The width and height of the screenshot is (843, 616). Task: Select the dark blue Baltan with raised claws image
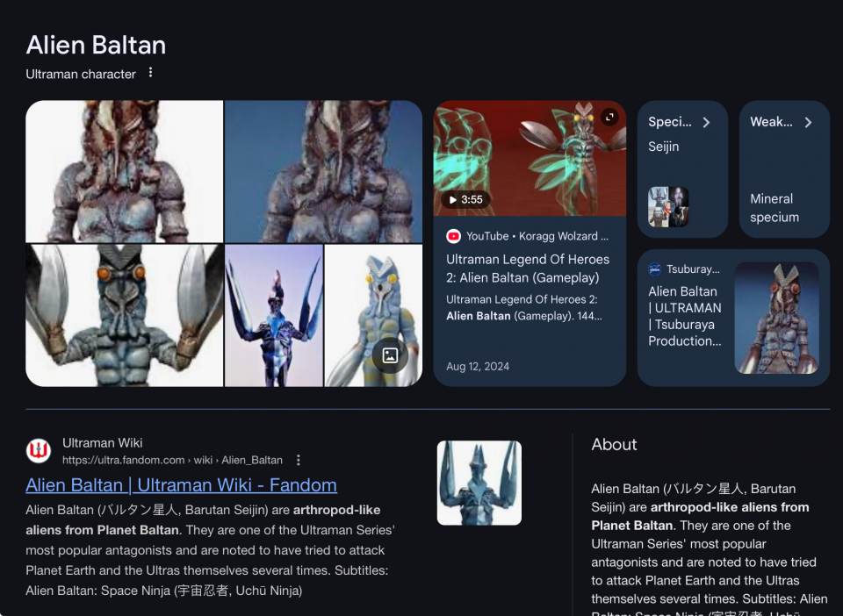point(274,315)
